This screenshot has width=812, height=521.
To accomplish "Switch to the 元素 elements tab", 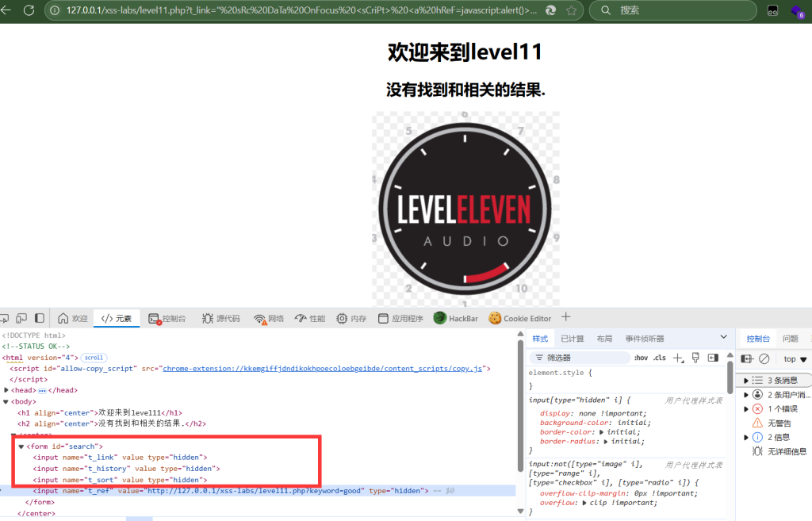I will [x=117, y=318].
